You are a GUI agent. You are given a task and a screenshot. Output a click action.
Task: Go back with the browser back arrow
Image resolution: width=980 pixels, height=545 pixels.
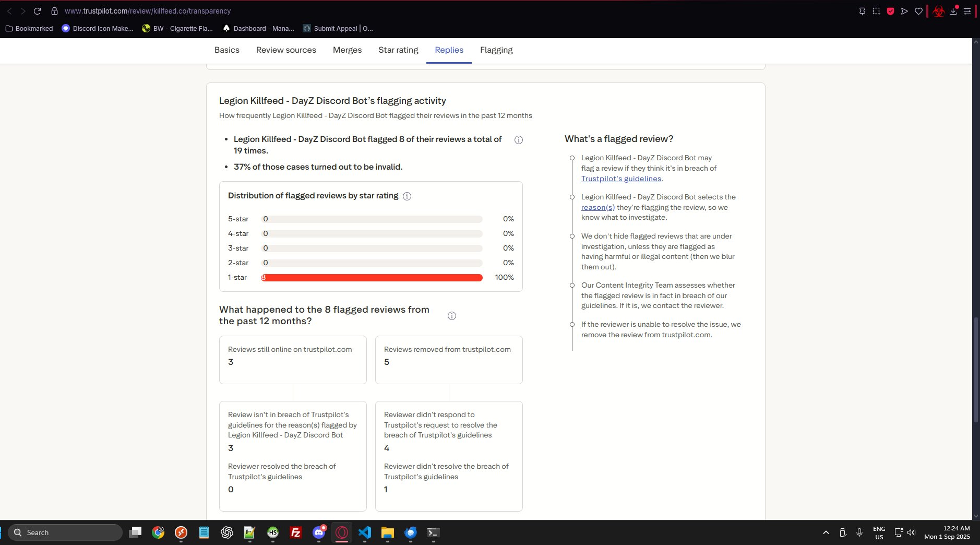[x=9, y=11]
